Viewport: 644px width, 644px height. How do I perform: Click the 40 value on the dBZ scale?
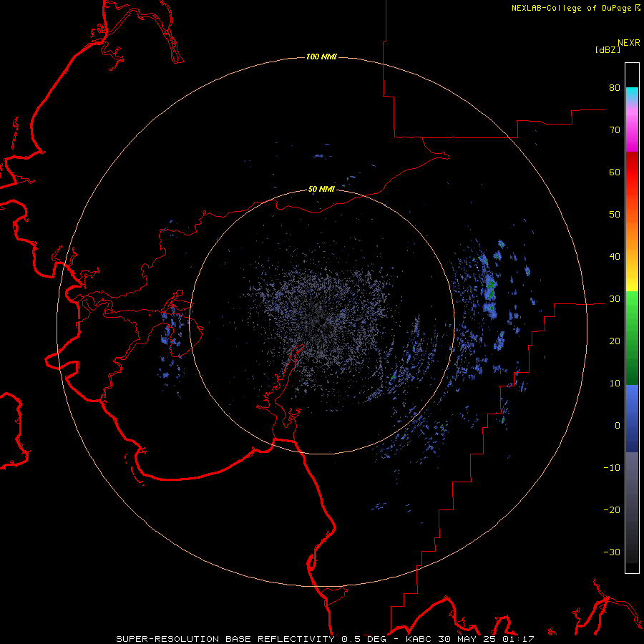pyautogui.click(x=615, y=257)
